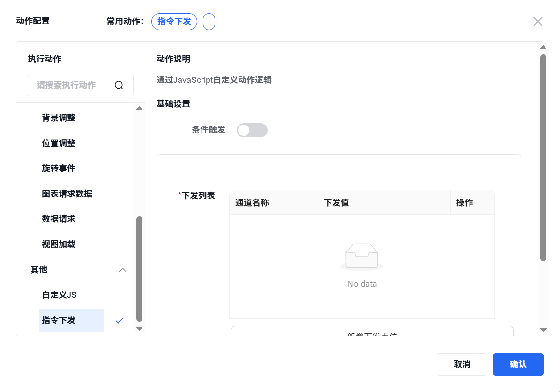Click the 执行动作 heading
This screenshot has height=392, width=560.
coord(45,59)
